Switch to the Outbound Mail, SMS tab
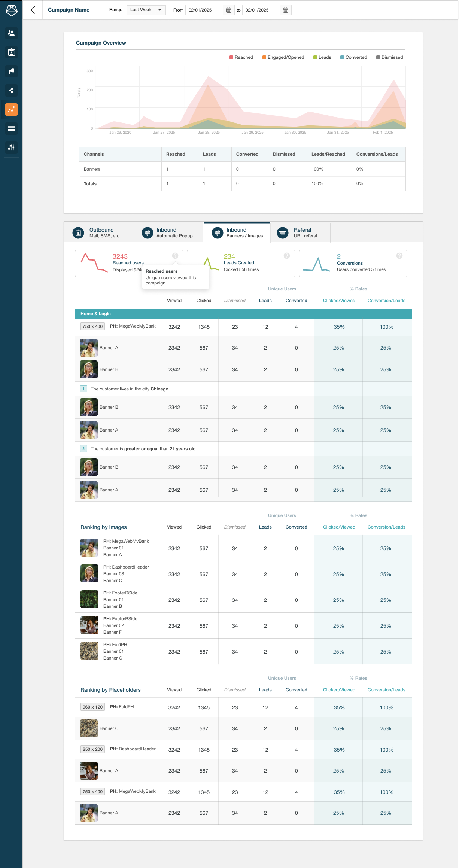This screenshot has height=868, width=459. tap(100, 233)
